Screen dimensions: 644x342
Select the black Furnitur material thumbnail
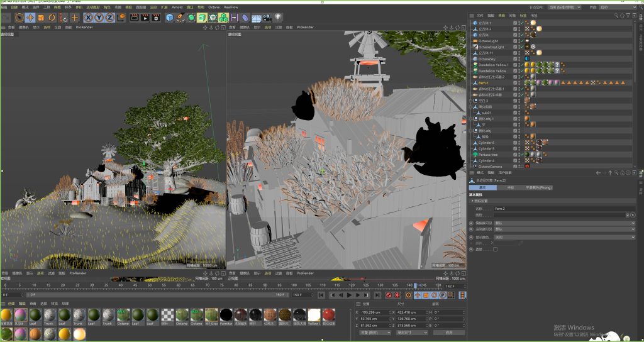pyautogui.click(x=226, y=316)
